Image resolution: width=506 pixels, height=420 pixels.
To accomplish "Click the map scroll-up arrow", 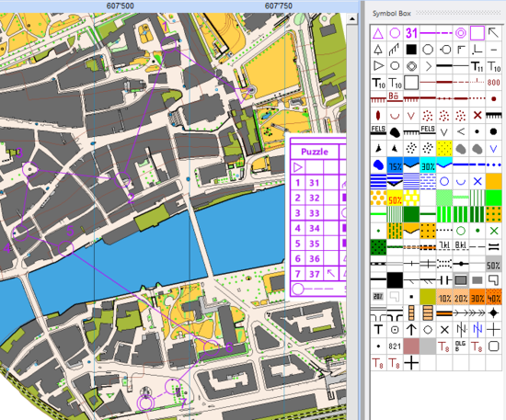I will (352, 19).
